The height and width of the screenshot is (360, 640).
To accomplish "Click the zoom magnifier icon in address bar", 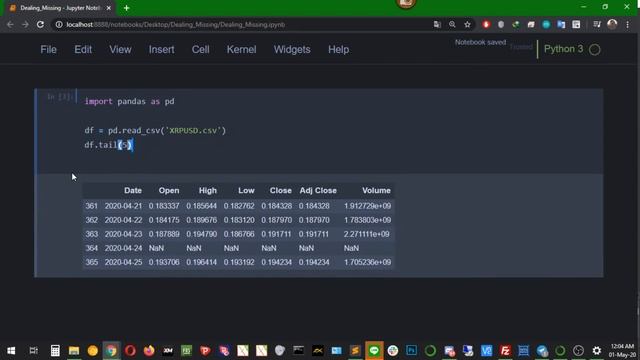I will click(452, 24).
